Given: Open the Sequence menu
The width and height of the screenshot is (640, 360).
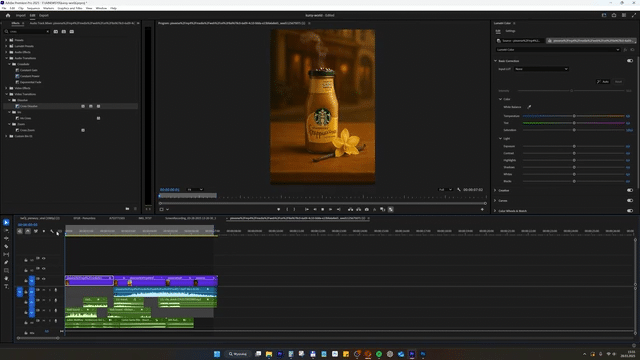Looking at the screenshot, I should (x=33, y=8).
